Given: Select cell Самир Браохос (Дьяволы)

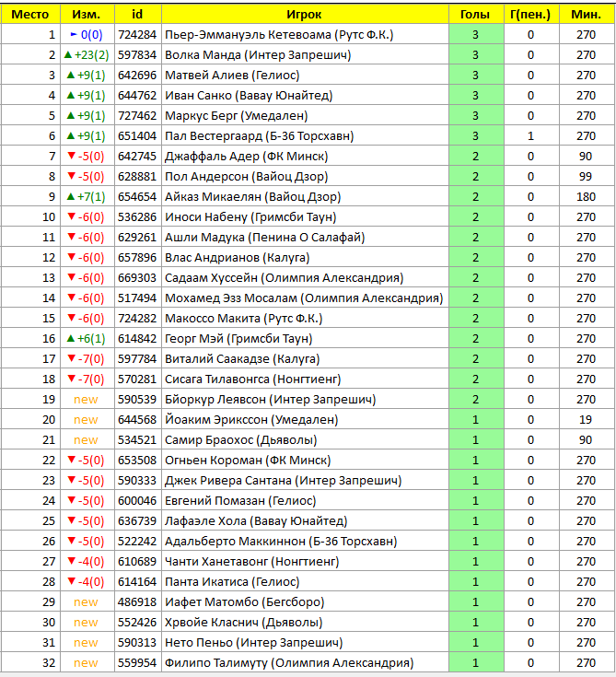Looking at the screenshot, I should coord(305,440).
